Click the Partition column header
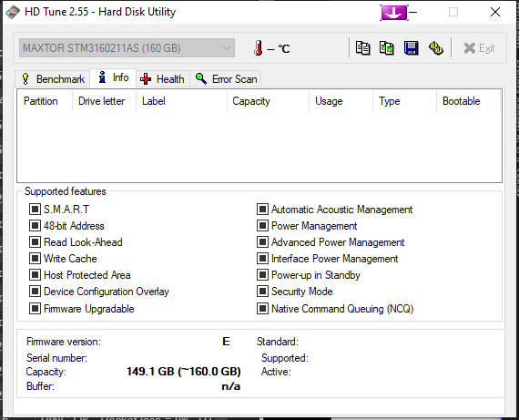 click(45, 101)
